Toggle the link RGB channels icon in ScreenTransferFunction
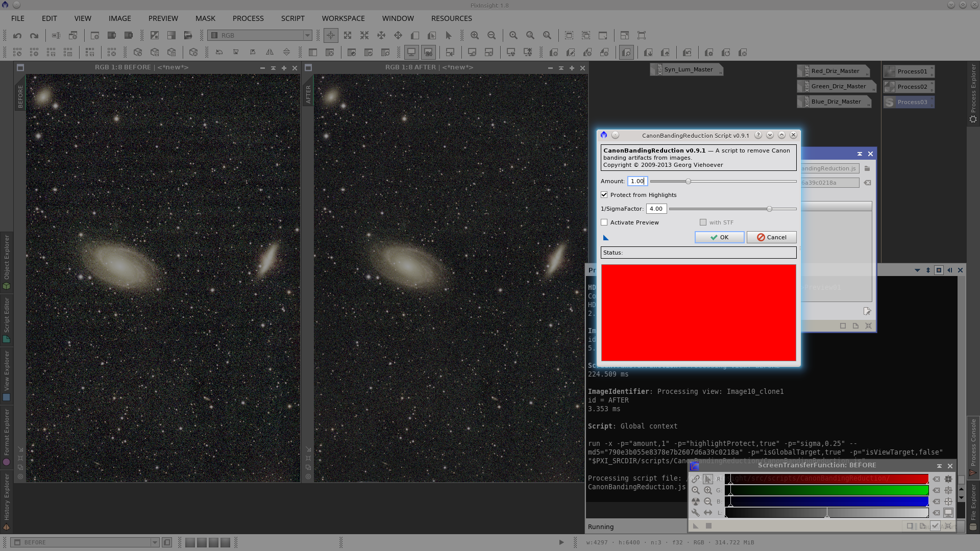The image size is (980, 551). pyautogui.click(x=696, y=479)
